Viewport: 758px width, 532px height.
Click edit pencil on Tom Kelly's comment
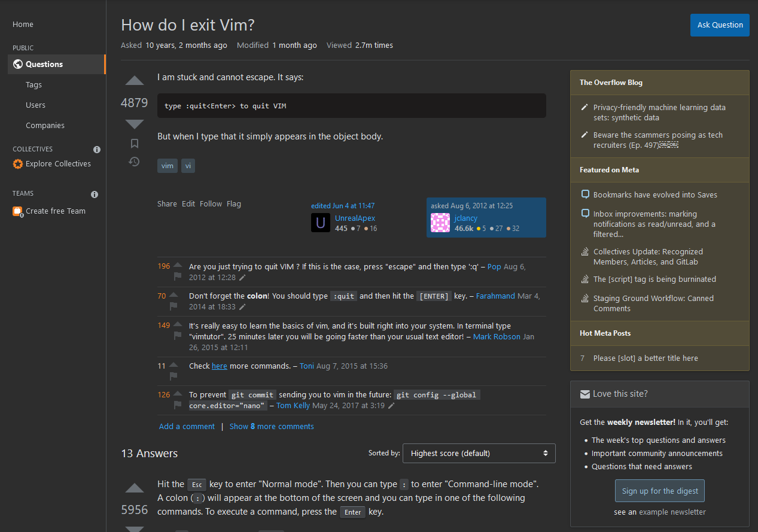pyautogui.click(x=391, y=406)
